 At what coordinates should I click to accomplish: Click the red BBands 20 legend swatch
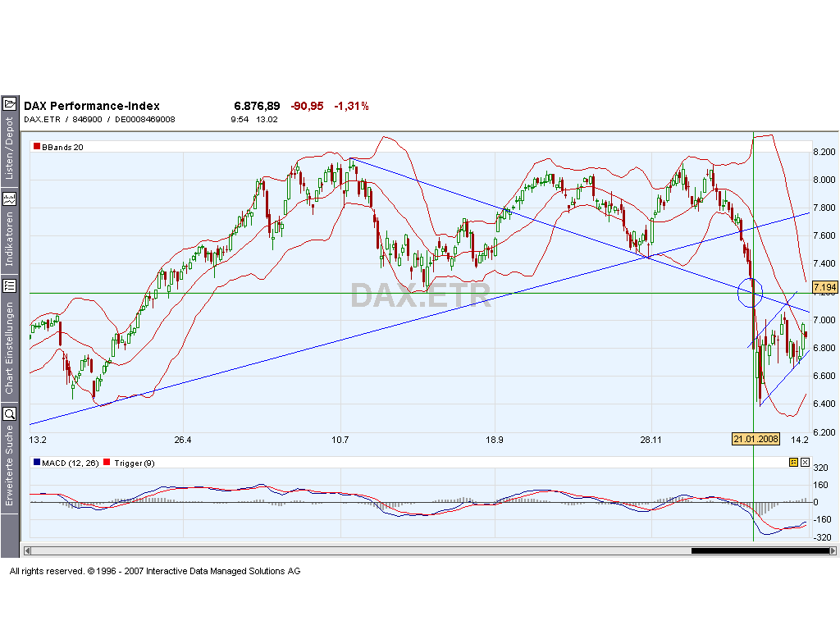tap(36, 146)
